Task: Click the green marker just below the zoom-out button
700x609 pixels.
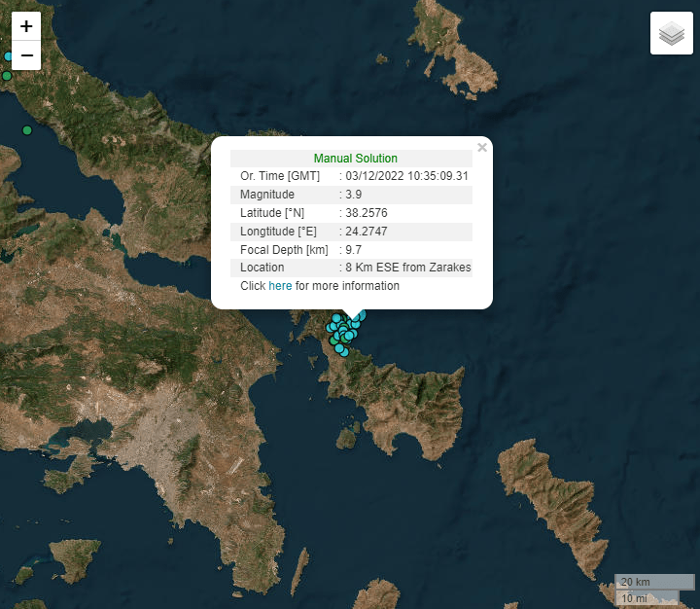Action: point(7,75)
